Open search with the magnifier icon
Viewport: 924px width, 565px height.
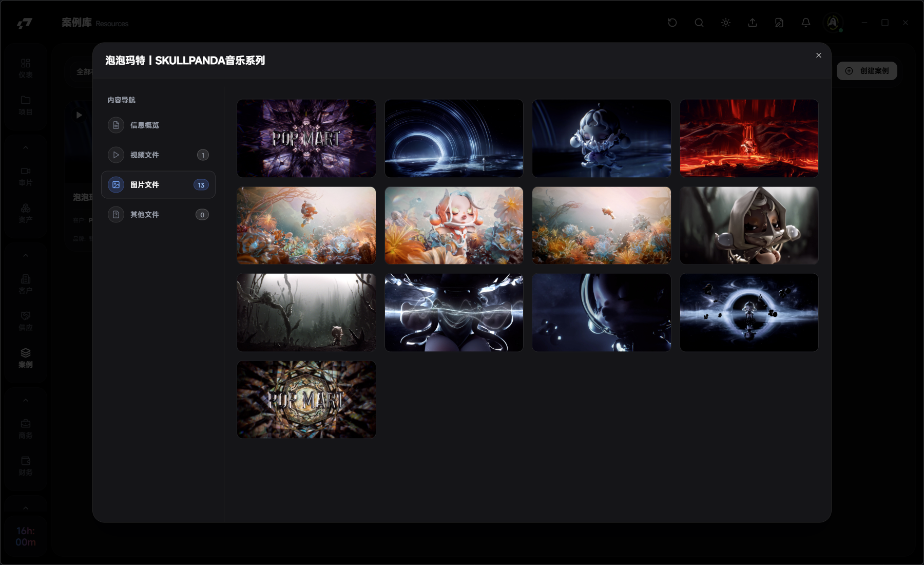(x=699, y=23)
